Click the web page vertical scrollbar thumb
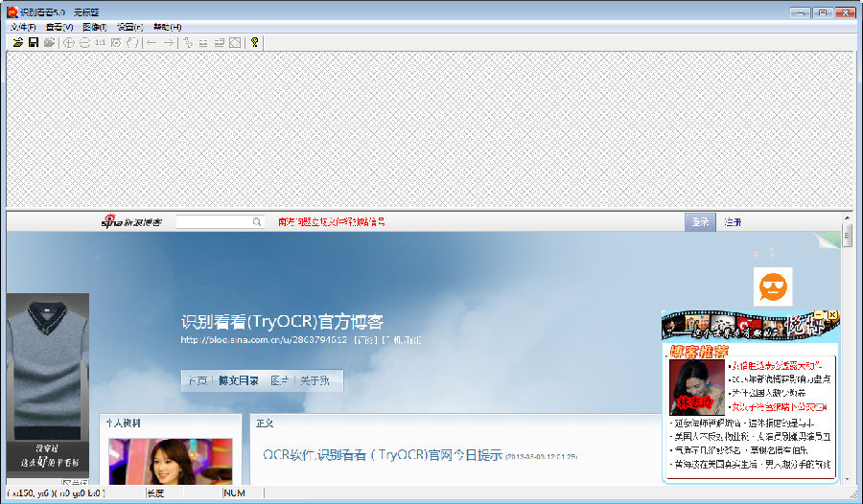Screen dimensions: 863x504 click(848, 237)
